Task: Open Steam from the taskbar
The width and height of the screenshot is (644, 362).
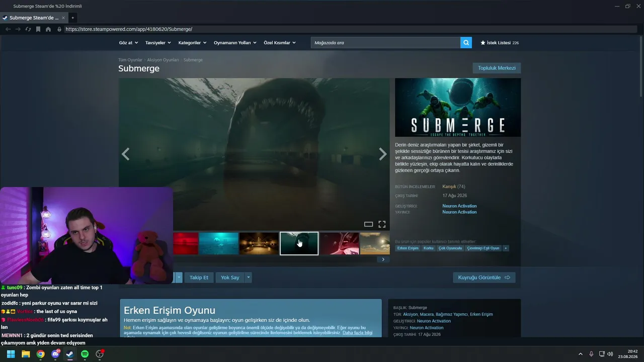Action: (70, 354)
